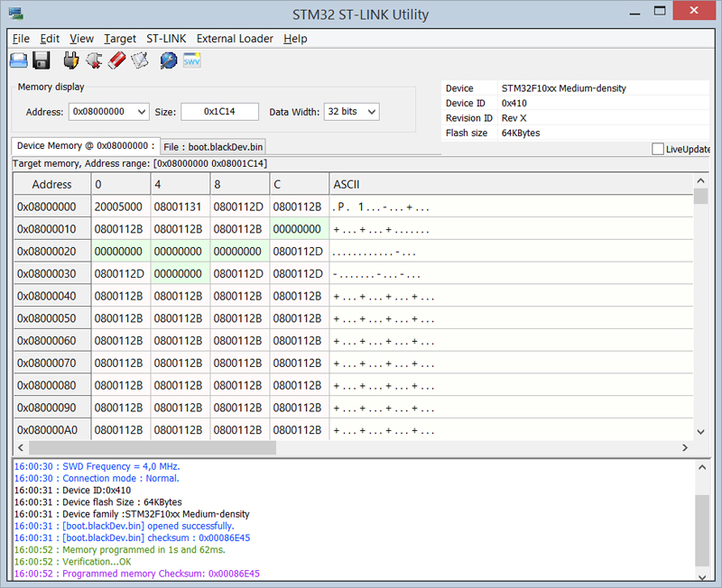The image size is (722, 588).
Task: Click the ASCII column header
Action: click(x=511, y=185)
